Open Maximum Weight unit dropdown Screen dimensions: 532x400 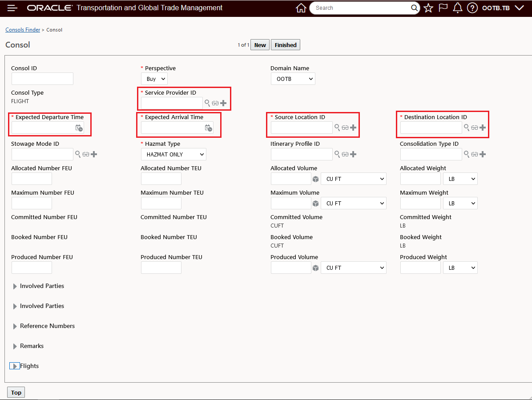click(x=460, y=204)
